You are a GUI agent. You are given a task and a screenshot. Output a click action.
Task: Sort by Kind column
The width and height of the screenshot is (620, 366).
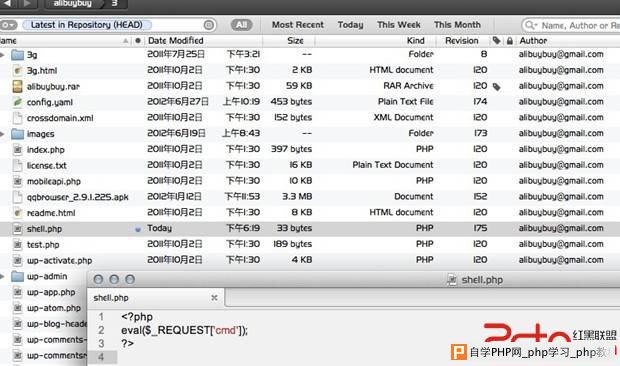click(416, 41)
